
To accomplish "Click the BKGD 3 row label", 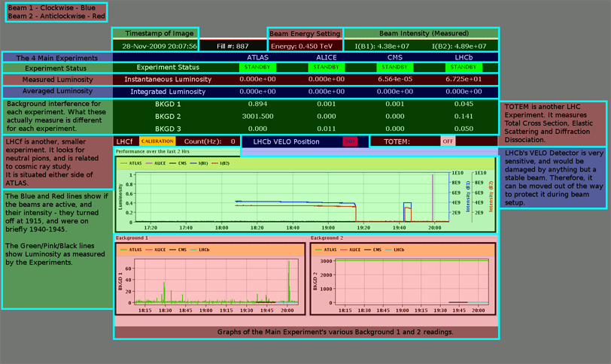I will point(168,129).
